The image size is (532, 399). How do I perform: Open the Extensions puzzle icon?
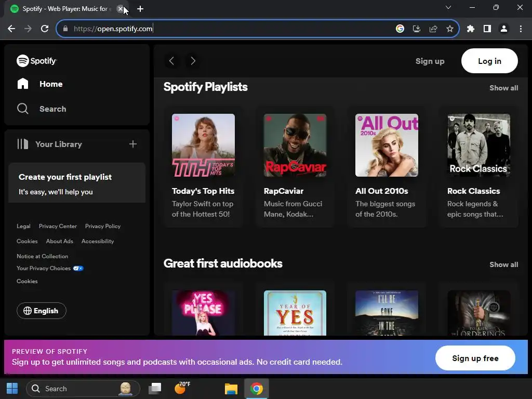pyautogui.click(x=471, y=29)
